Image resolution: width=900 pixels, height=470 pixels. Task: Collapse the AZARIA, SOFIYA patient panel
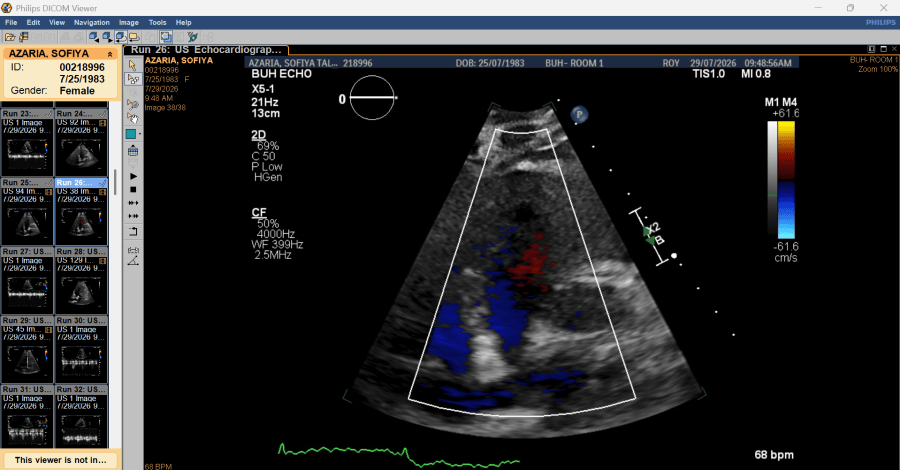(x=110, y=54)
